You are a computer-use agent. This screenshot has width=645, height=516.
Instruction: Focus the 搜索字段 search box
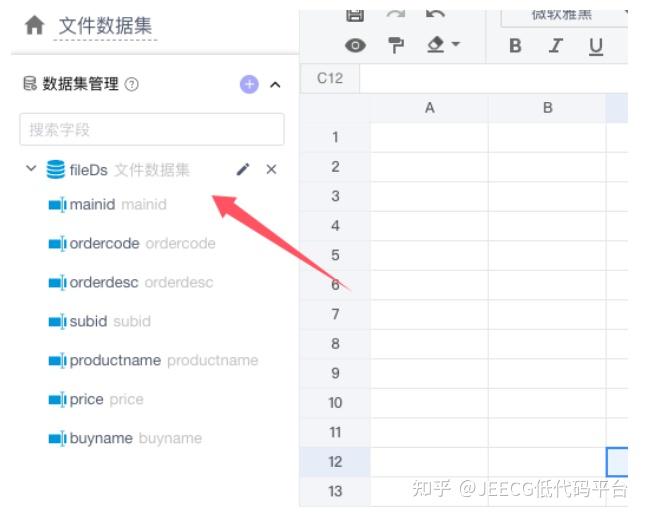[x=152, y=129]
